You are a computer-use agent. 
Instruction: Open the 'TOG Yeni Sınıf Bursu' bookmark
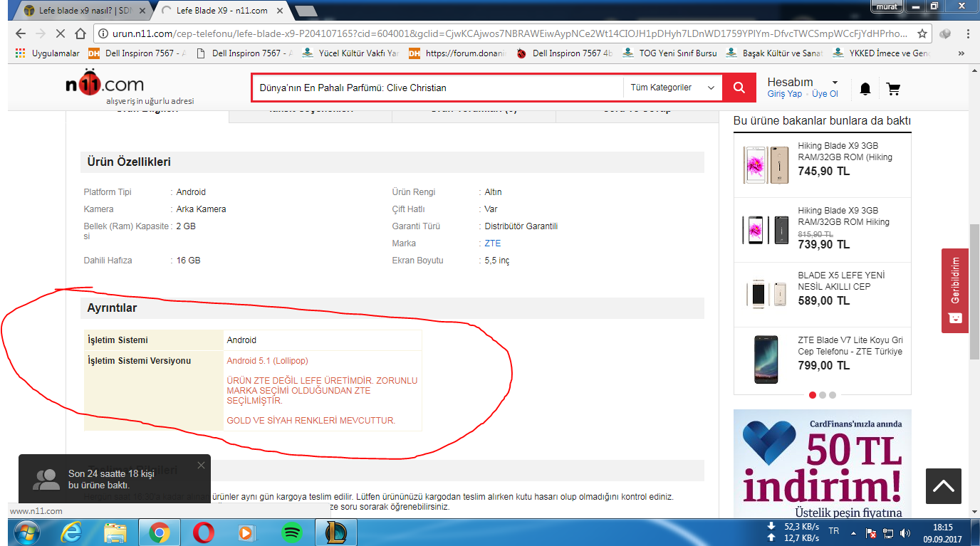point(669,53)
